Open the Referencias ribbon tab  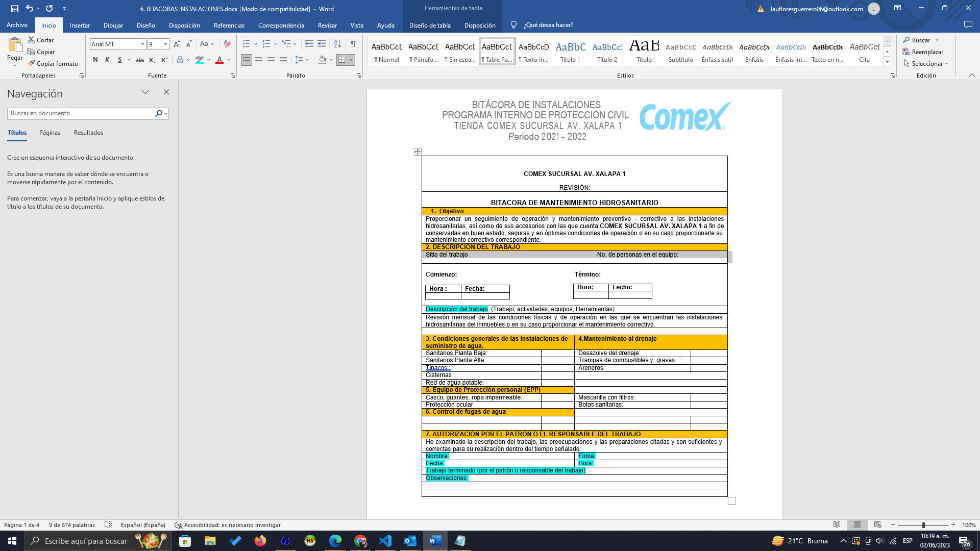pyautogui.click(x=229, y=25)
